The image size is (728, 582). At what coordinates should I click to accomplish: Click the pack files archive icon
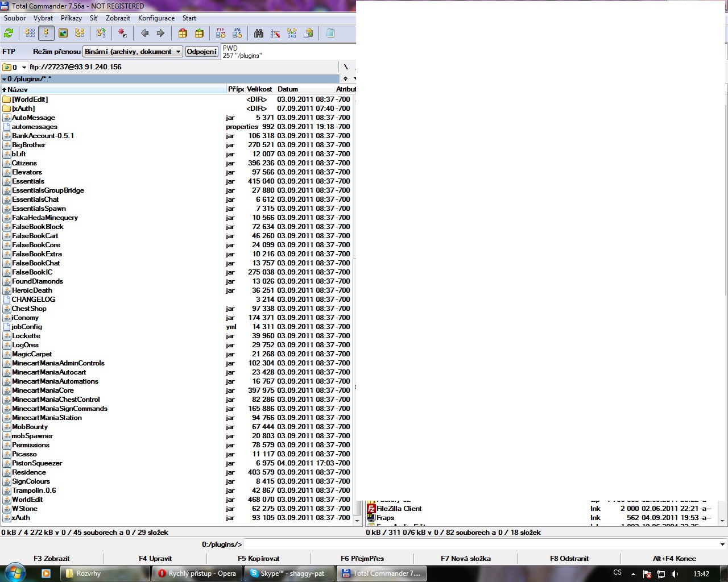183,34
